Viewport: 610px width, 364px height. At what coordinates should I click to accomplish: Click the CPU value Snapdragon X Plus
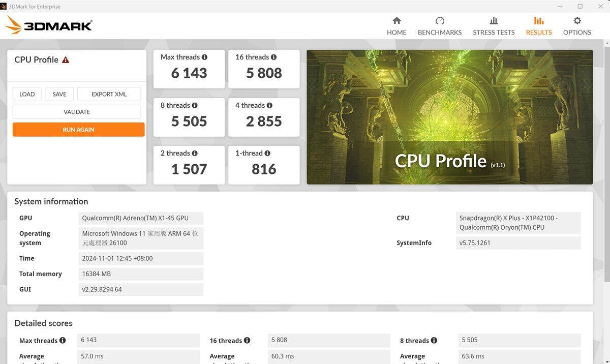pyautogui.click(x=518, y=223)
